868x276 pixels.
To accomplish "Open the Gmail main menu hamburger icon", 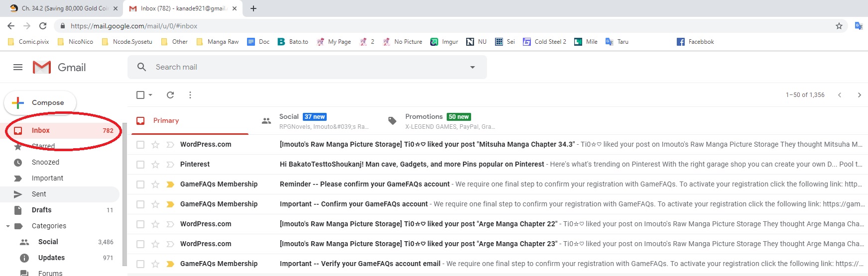I will (18, 67).
